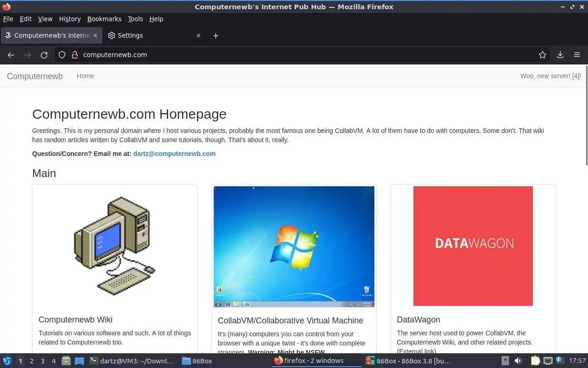Screen dimensions: 588x368
Task: Click the firefox - 2 windows taskbar entry
Action: (x=316, y=361)
